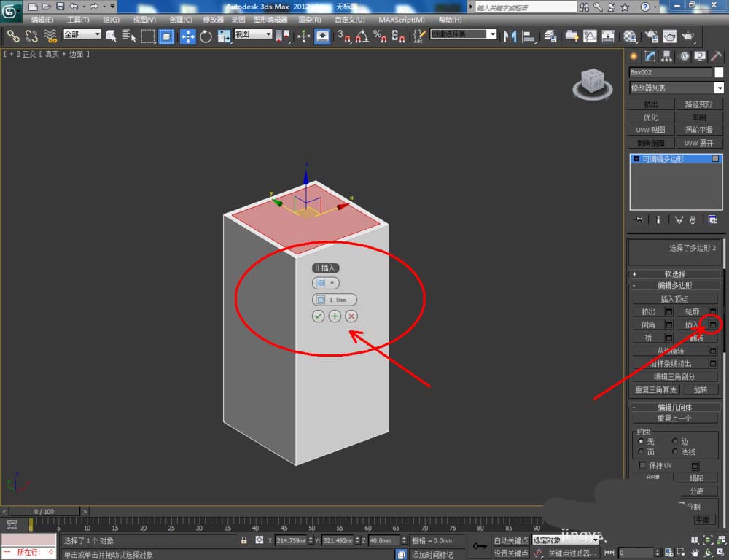Apply and continue with the plus caddy button

[x=335, y=316]
